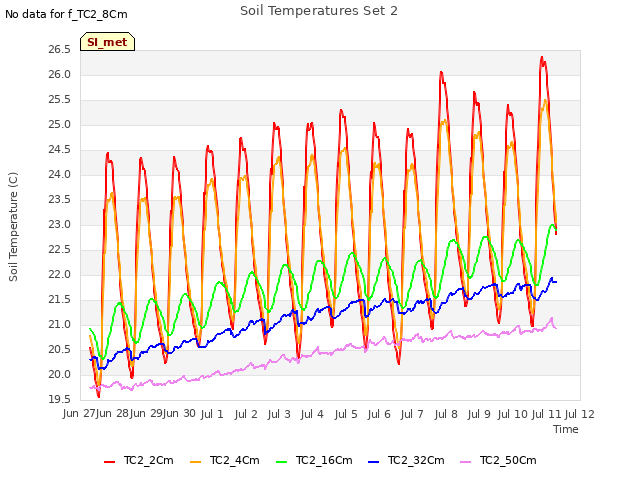640x480 pixels.
Task: Click the 21.0 y-axis tick label
Action: point(60,324)
